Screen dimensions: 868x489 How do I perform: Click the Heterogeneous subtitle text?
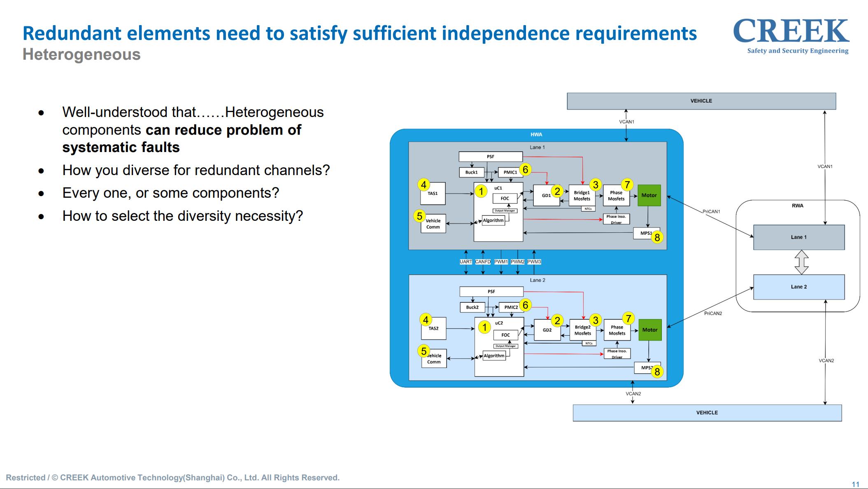point(81,54)
